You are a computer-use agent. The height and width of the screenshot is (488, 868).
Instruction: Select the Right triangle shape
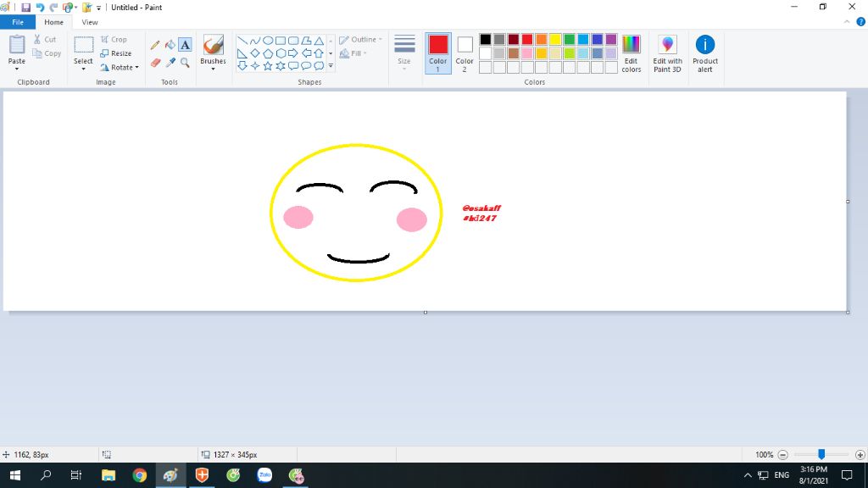click(x=242, y=53)
